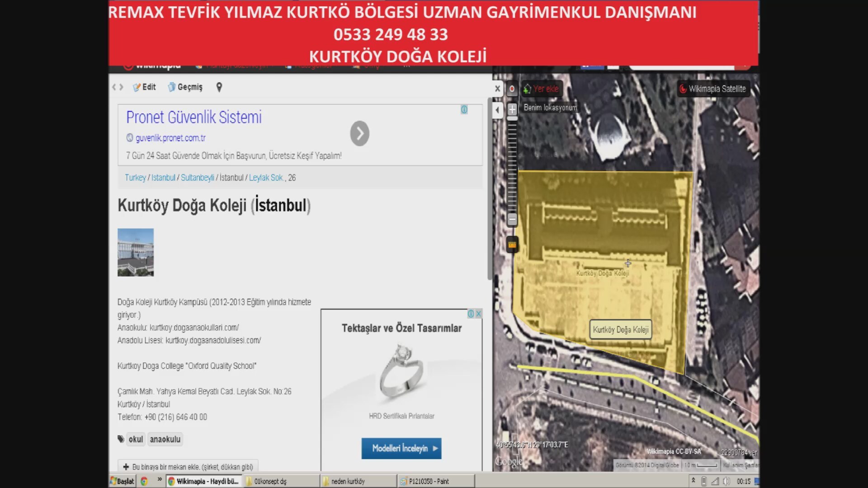This screenshot has height=488, width=868.
Task: Click the location pin icon
Action: point(219,87)
